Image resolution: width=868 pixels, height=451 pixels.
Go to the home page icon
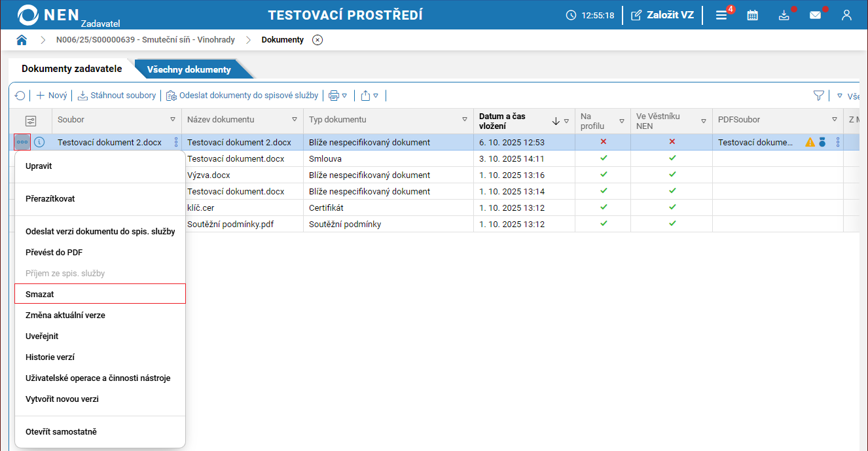(22, 40)
